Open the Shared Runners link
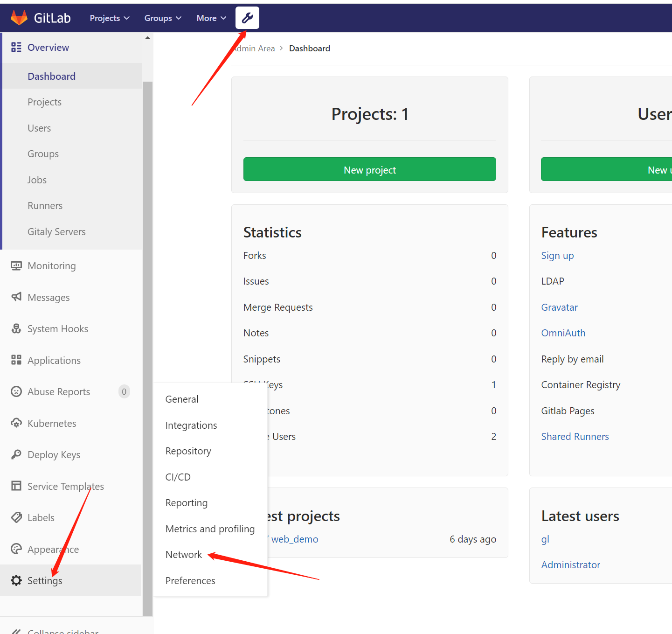672x634 pixels. click(575, 436)
